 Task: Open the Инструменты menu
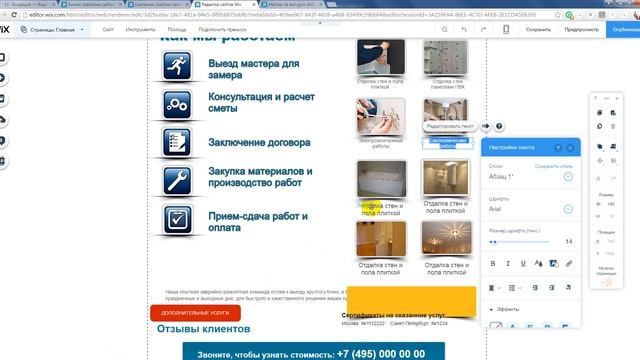click(140, 29)
